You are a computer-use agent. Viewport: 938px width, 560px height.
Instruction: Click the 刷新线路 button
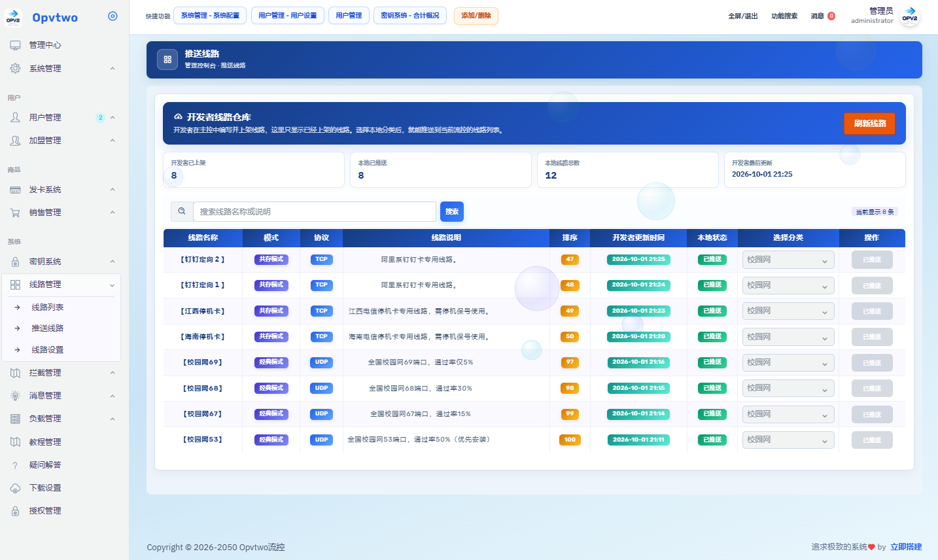(869, 123)
